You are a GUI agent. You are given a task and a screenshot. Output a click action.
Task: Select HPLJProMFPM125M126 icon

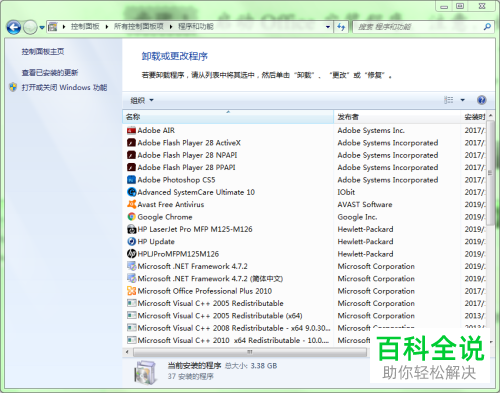point(131,254)
